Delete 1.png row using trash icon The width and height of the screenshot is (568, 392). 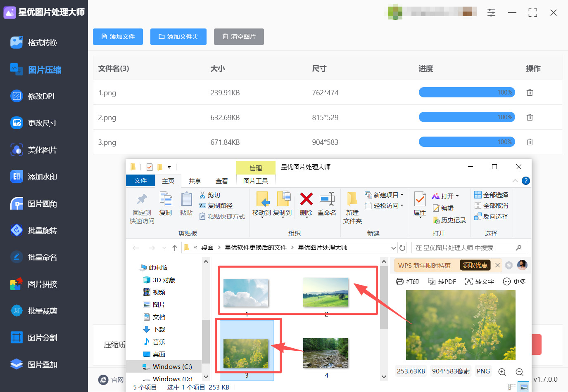pyautogui.click(x=530, y=92)
